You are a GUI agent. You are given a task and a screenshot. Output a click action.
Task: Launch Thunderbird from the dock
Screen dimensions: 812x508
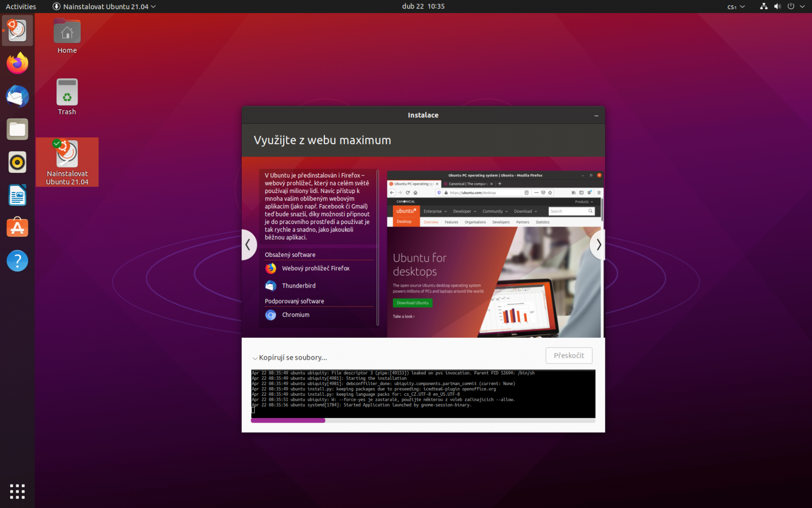point(17,96)
